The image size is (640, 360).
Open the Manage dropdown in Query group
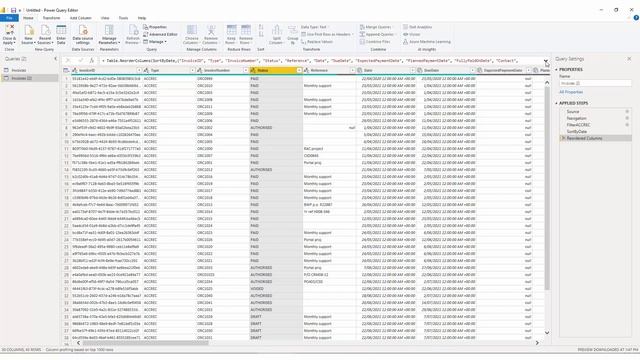155,42
